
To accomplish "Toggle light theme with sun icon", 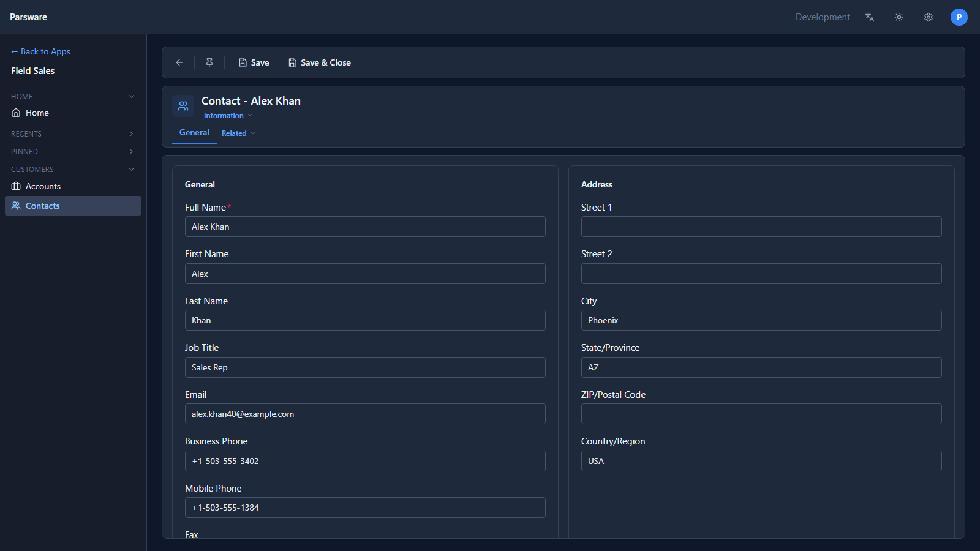I will click(899, 17).
